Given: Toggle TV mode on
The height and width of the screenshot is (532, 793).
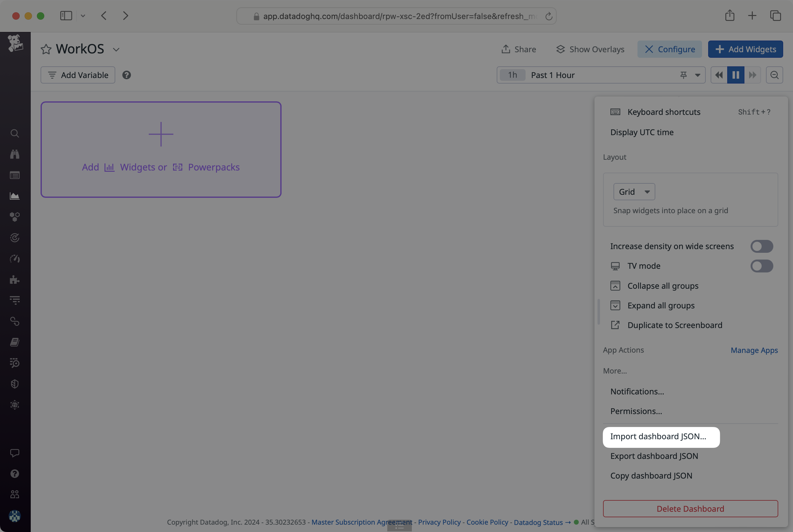Looking at the screenshot, I should pos(762,265).
